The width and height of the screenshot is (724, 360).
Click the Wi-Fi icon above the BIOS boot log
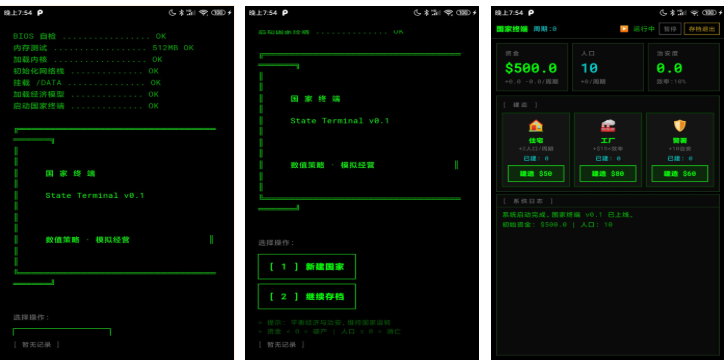click(204, 13)
